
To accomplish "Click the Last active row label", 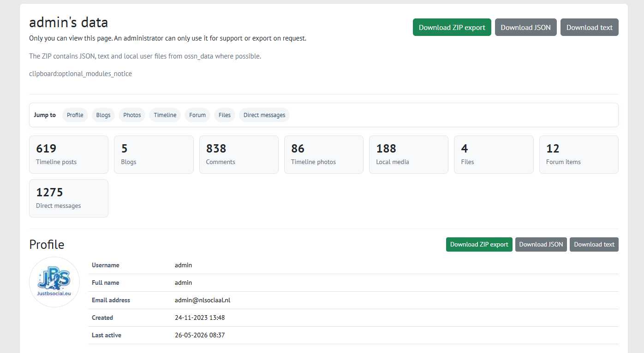I will tap(107, 335).
